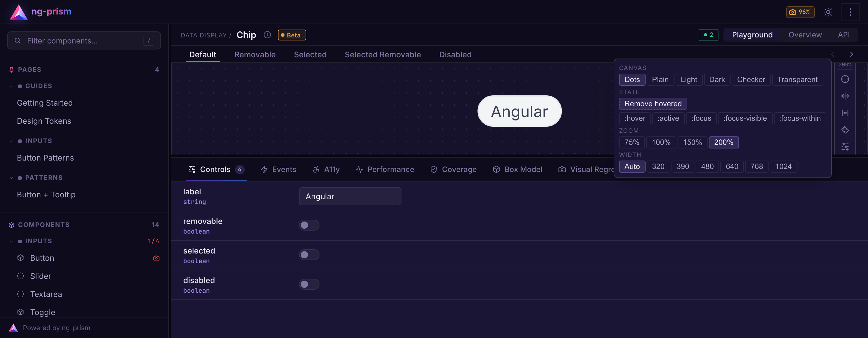
Task: Click the sliders canvas settings icon
Action: (x=845, y=147)
